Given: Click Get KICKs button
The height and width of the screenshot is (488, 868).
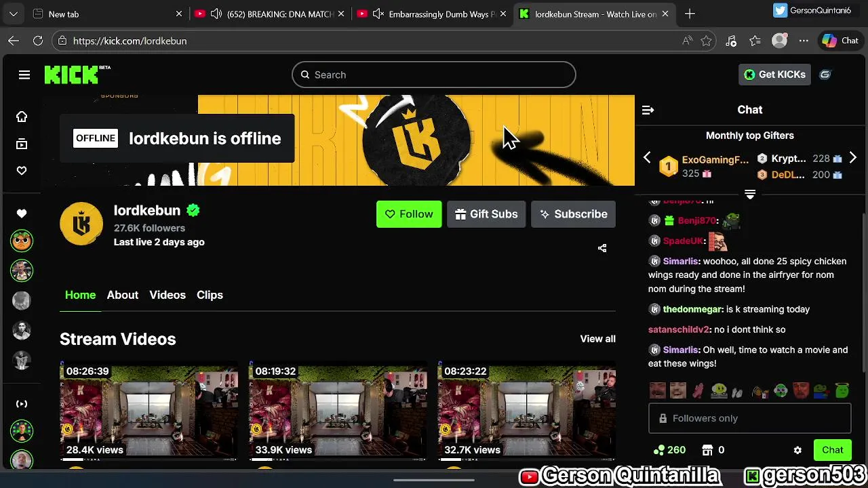Looking at the screenshot, I should [774, 75].
